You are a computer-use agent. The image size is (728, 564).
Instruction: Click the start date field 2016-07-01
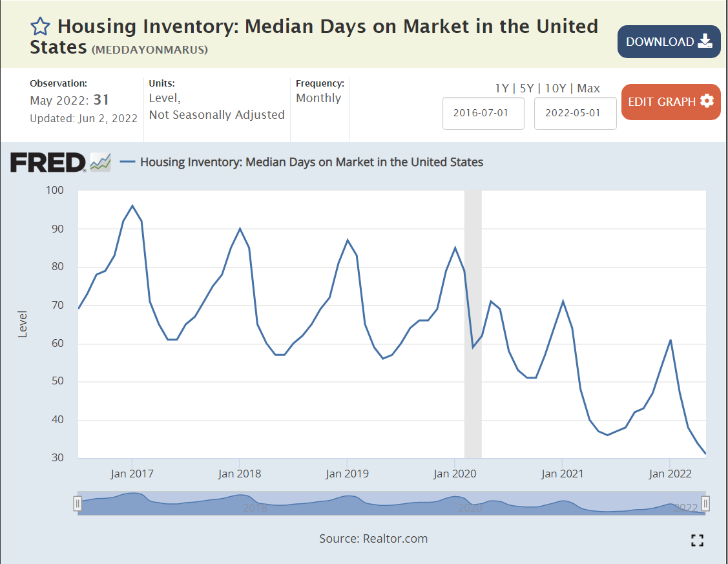tap(483, 113)
